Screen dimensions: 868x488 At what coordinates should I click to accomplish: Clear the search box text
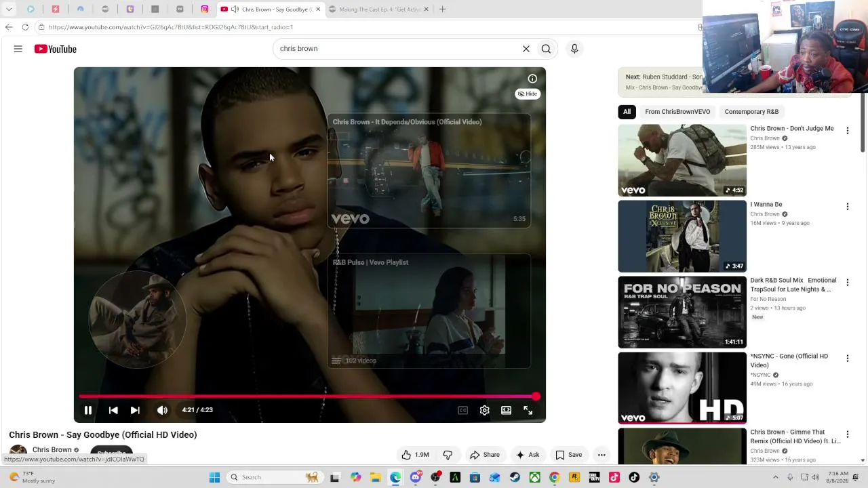click(x=526, y=49)
